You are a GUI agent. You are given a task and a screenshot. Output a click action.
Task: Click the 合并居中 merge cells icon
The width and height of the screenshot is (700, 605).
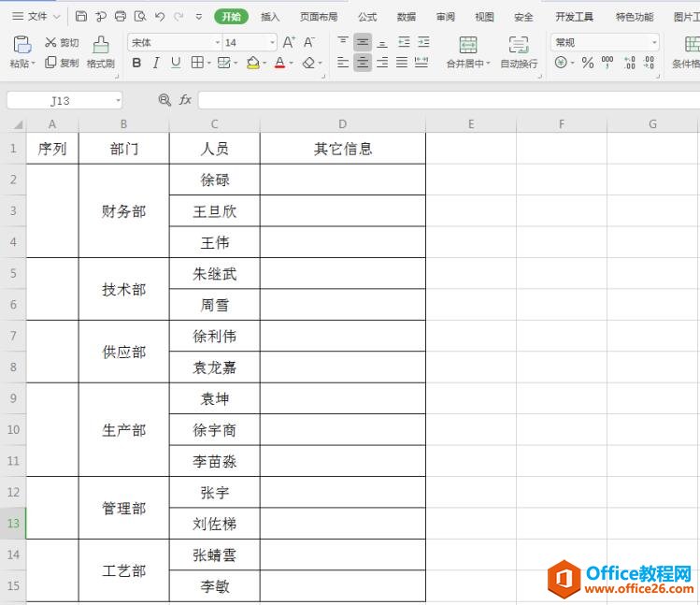click(468, 45)
